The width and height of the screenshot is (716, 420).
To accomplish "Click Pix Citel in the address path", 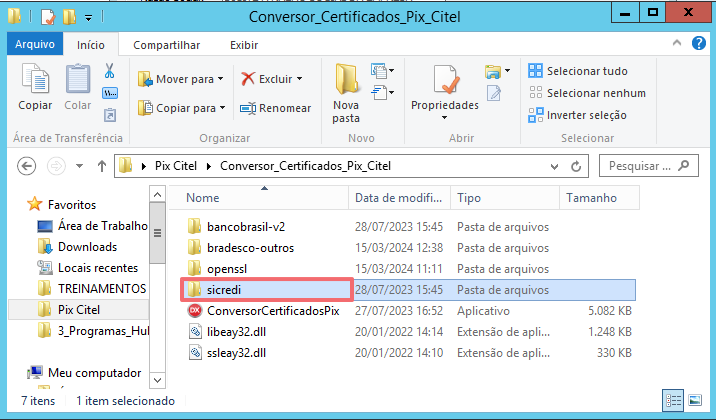I will click(176, 166).
